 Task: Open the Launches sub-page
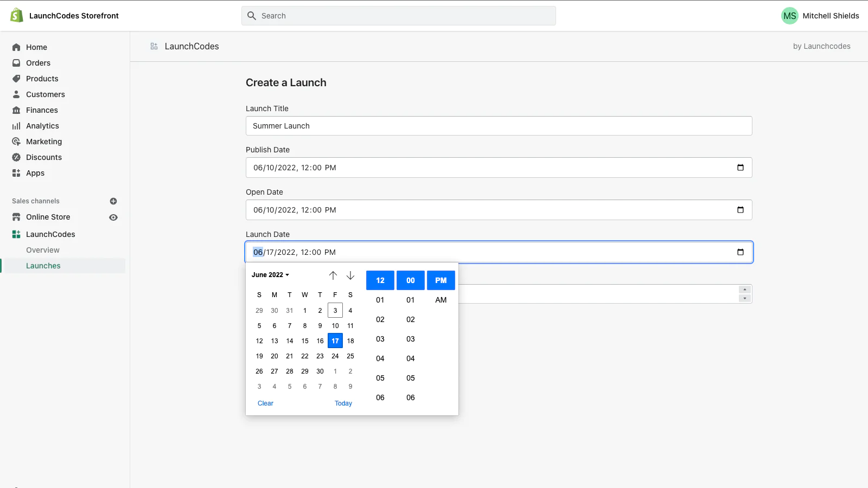click(43, 266)
